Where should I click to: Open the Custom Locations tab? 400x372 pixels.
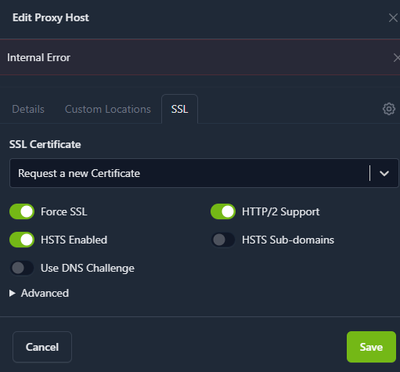point(108,109)
